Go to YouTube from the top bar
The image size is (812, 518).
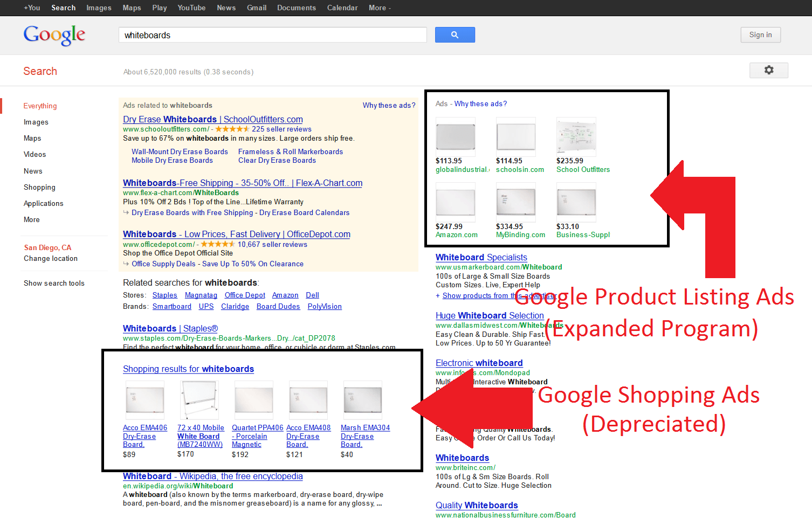[x=191, y=8]
